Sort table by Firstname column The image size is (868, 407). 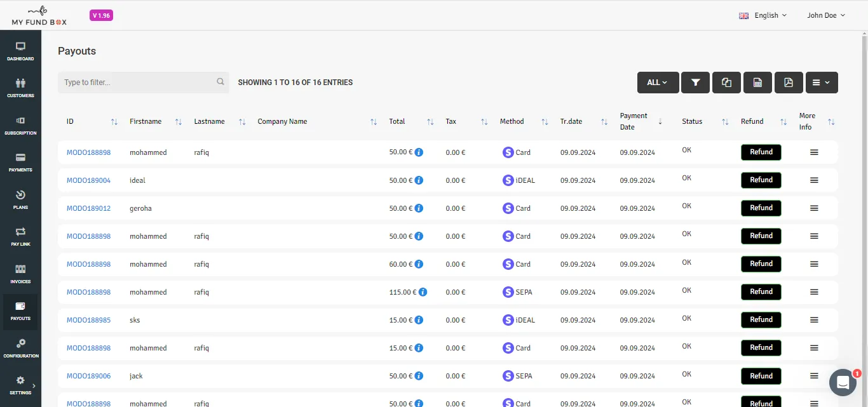pos(179,122)
